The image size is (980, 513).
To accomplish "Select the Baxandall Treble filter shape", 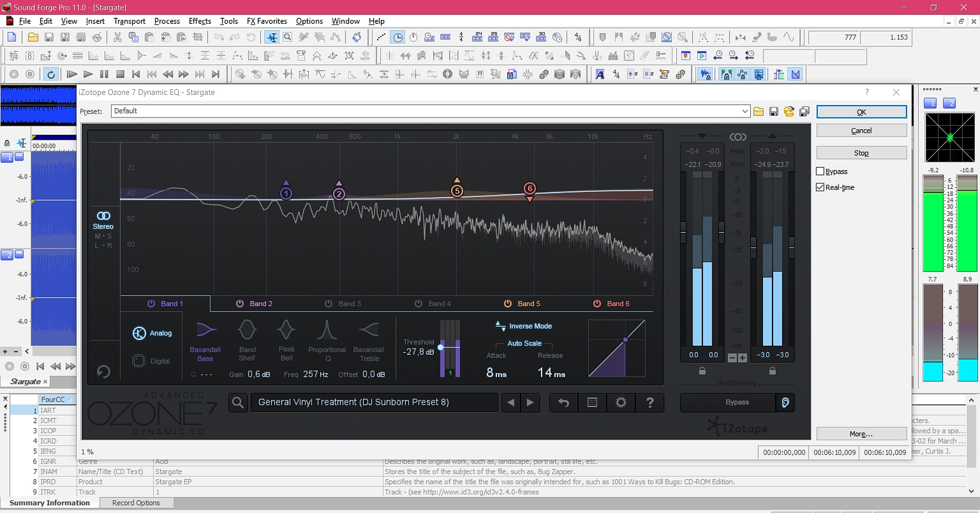I will pyautogui.click(x=369, y=341).
